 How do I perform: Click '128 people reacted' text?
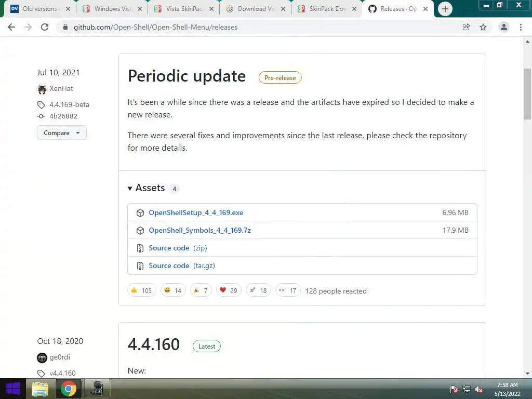(x=336, y=291)
